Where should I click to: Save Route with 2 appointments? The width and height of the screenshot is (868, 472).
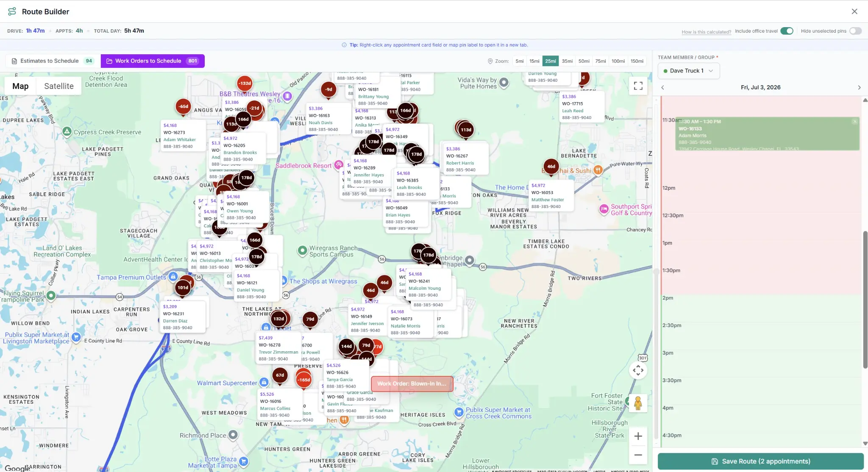[x=760, y=461]
